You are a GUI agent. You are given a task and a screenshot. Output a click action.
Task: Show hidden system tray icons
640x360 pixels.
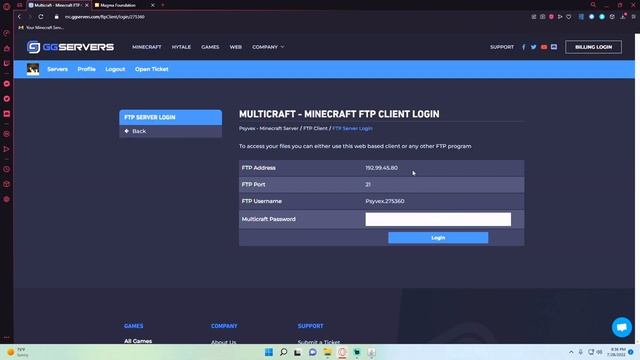coord(571,352)
